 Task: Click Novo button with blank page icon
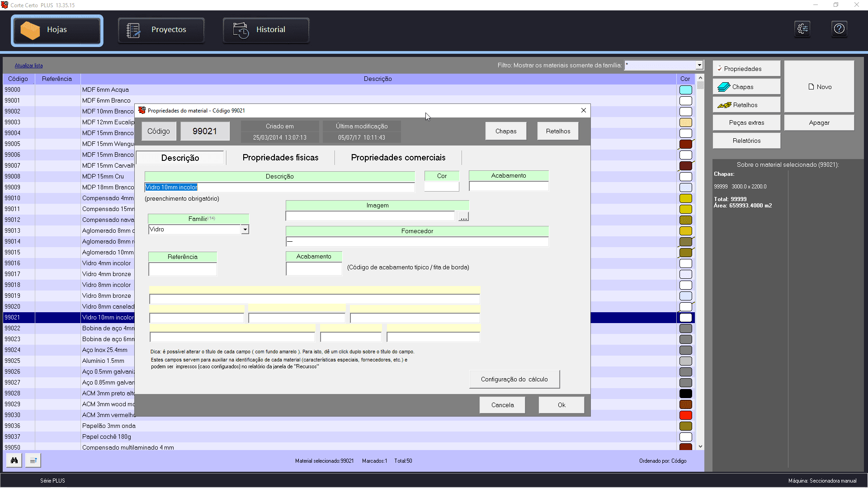(x=819, y=87)
